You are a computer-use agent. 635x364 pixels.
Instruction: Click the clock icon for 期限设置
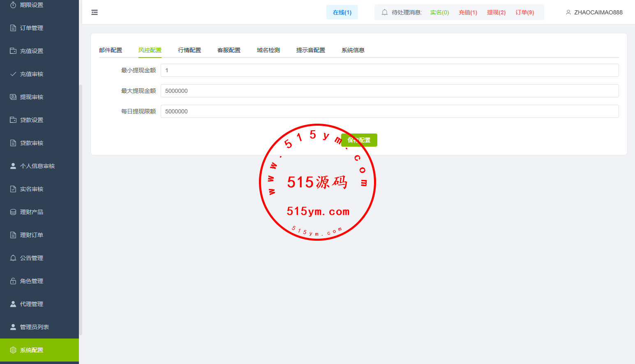click(13, 5)
